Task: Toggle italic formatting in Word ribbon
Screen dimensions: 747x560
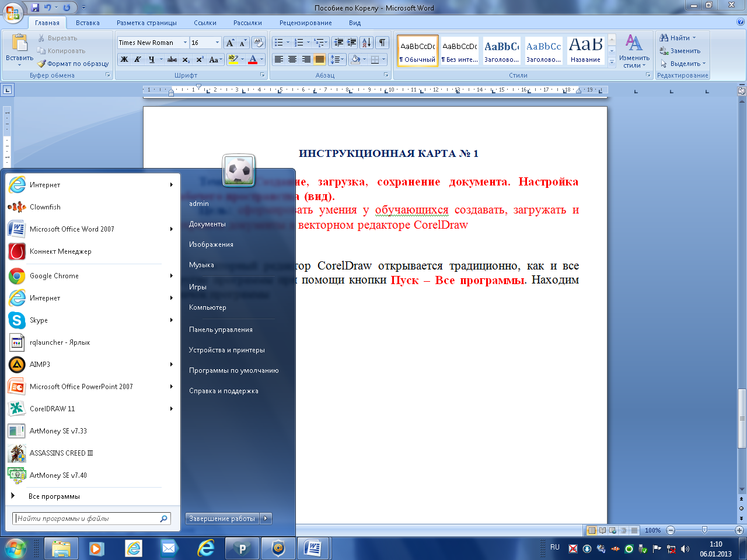Action: 138,60
